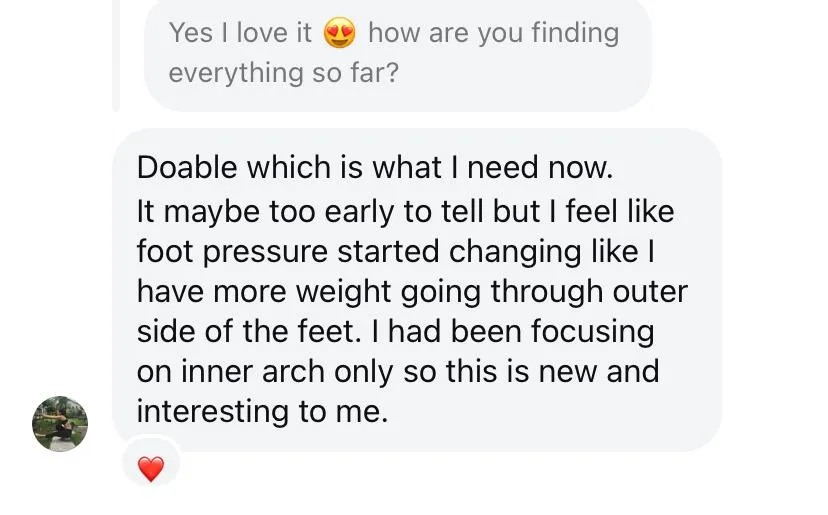Click the vertical reply indicator bar

click(x=116, y=55)
